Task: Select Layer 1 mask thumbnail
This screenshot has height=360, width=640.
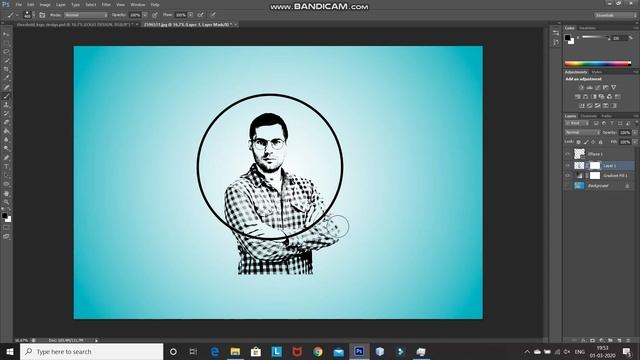Action: [595, 165]
